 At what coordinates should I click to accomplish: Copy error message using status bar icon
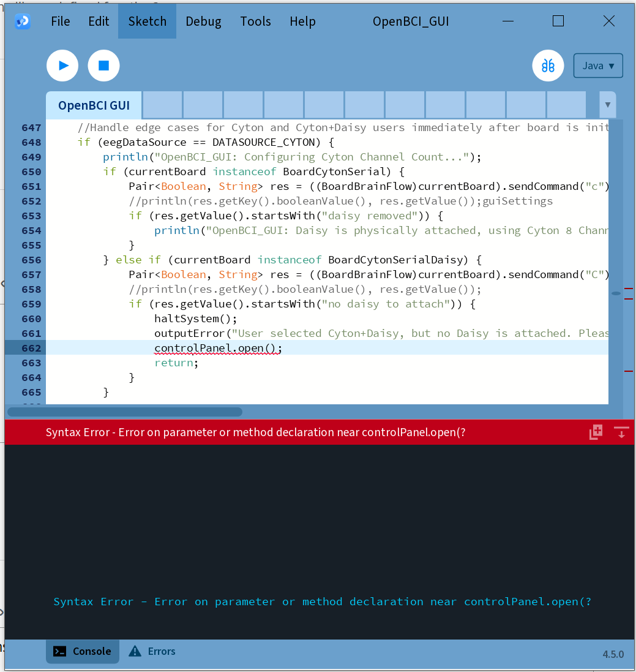click(x=596, y=432)
